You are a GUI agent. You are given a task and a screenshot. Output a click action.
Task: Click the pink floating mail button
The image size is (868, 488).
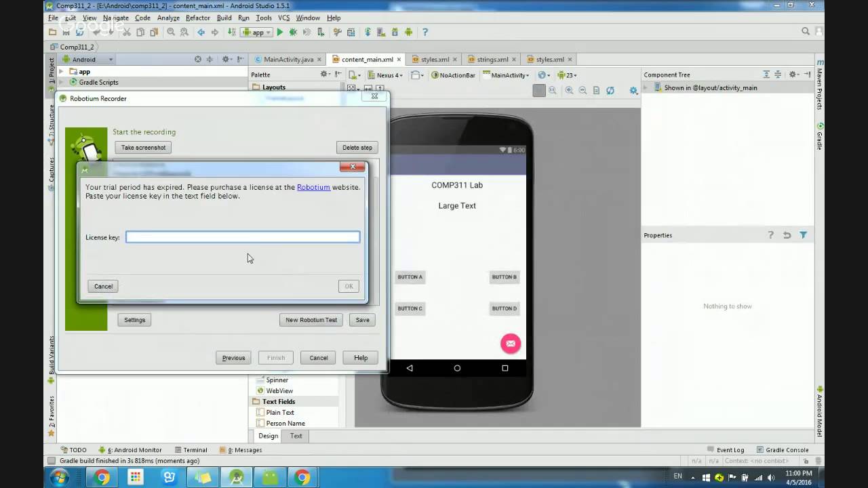coord(511,344)
